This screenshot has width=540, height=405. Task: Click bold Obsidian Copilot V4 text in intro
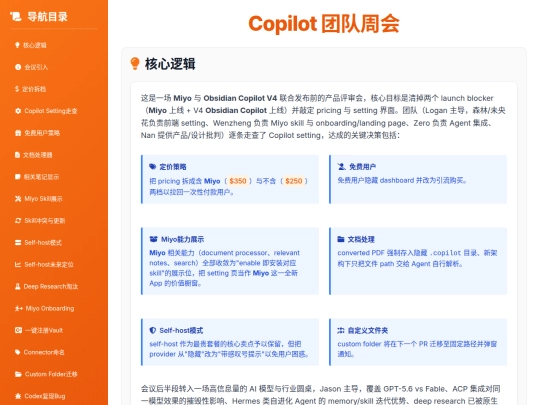(240, 98)
